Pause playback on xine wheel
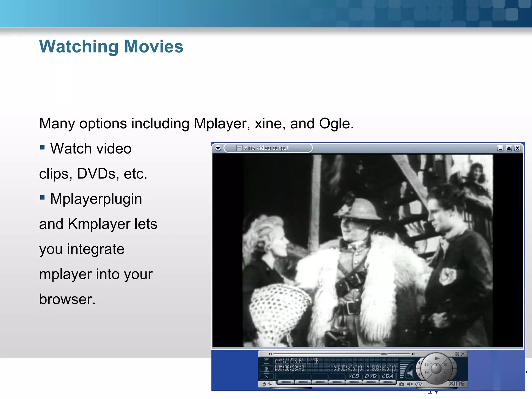 [427, 365]
